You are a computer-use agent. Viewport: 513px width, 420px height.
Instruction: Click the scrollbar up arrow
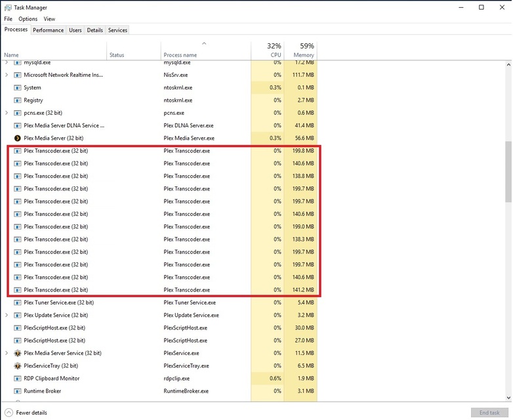(508, 64)
